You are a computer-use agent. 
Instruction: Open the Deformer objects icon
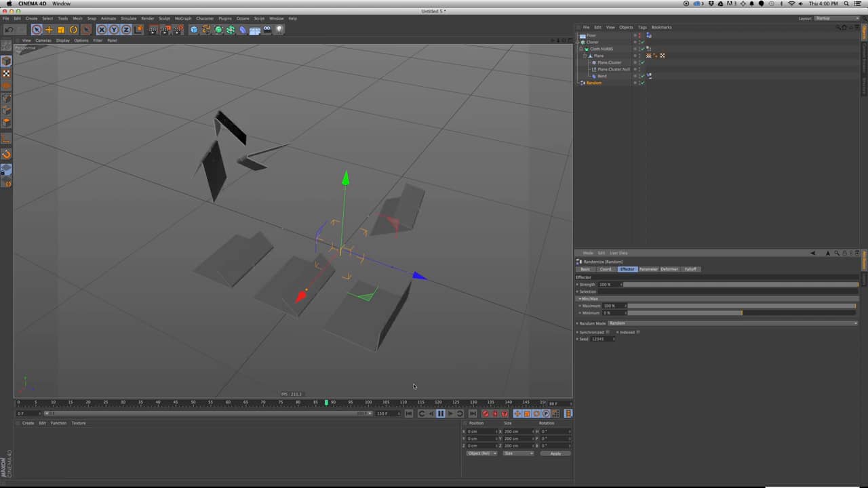pos(243,30)
